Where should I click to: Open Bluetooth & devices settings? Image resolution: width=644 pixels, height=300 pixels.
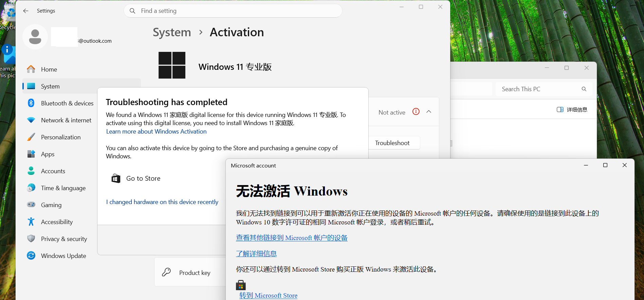[x=60, y=103]
